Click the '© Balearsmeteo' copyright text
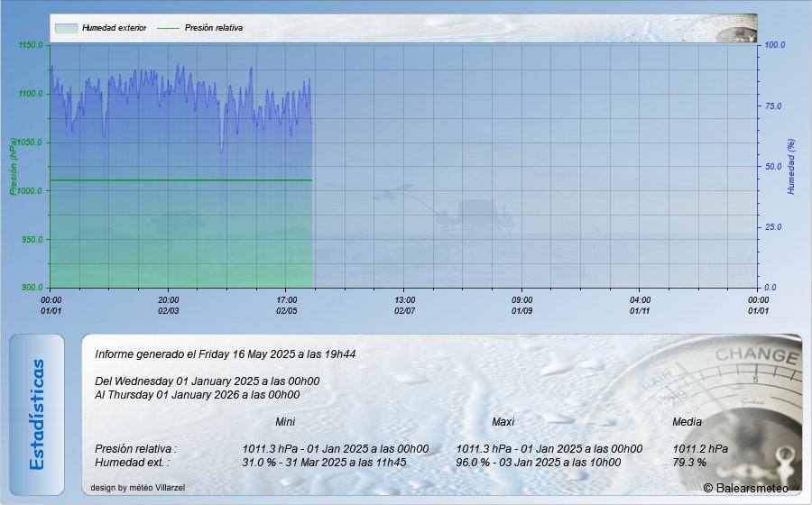This screenshot has height=505, width=812. click(x=746, y=488)
